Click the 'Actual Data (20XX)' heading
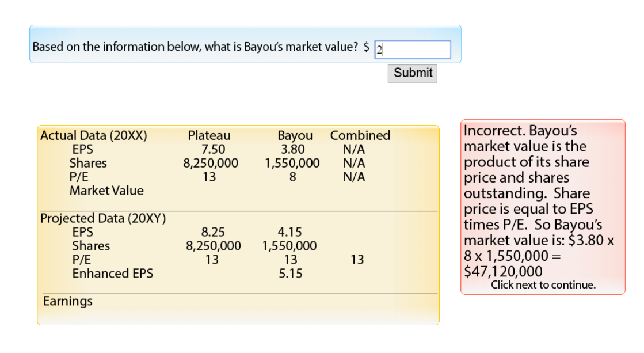Image resolution: width=644 pixels, height=353 pixels. (94, 135)
